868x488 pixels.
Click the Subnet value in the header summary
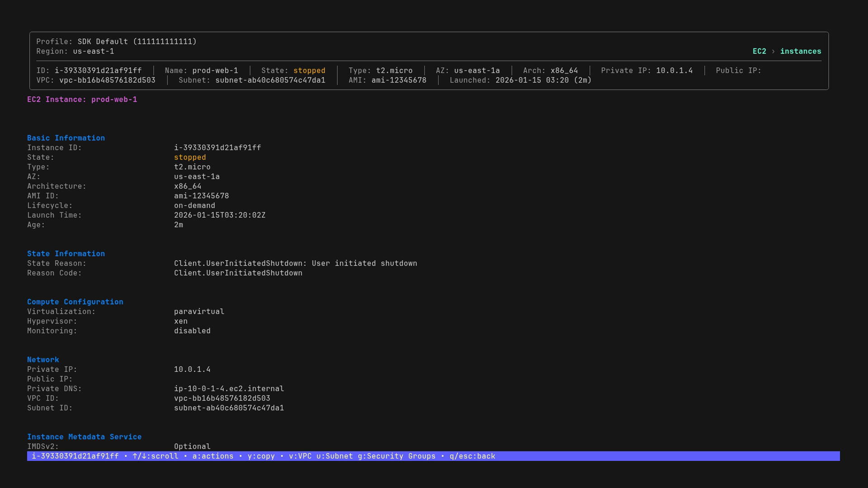tap(270, 80)
